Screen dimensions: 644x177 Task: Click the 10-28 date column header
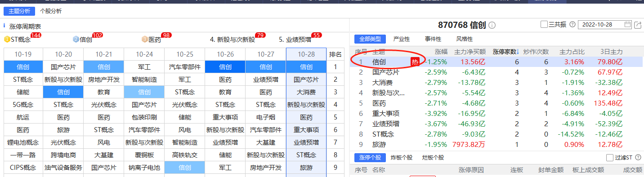pos(306,54)
